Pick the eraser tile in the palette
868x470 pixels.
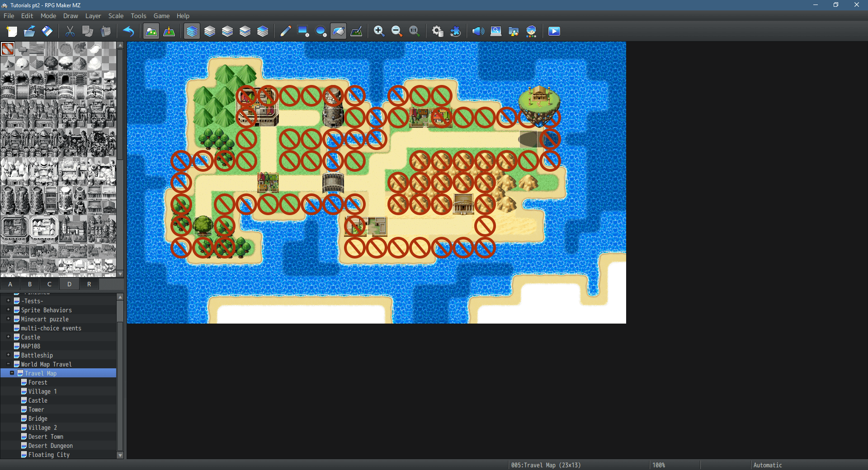click(x=8, y=49)
